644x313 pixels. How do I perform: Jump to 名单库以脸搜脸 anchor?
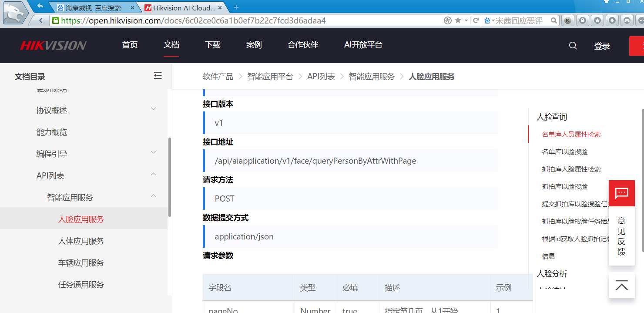564,152
